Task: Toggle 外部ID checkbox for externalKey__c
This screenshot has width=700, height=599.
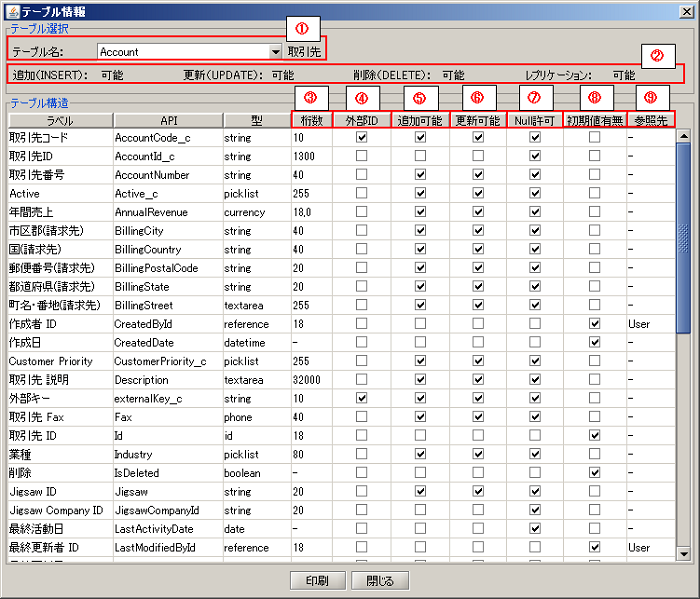Action: (x=362, y=398)
